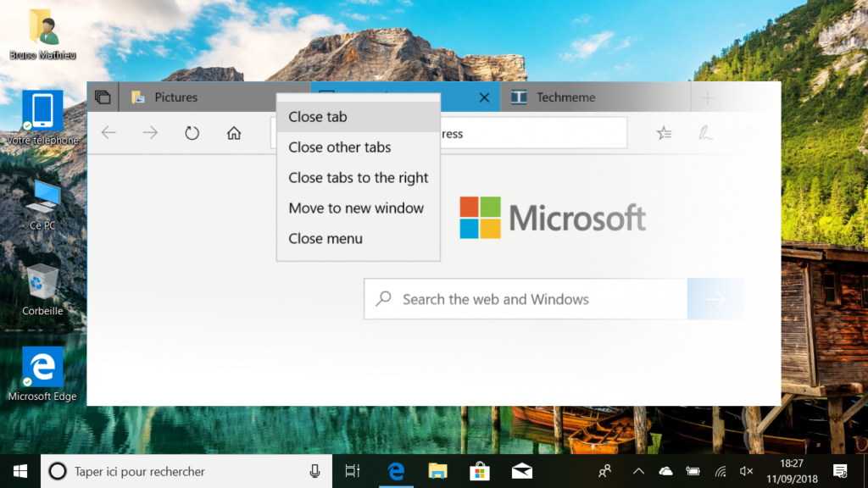Switch to the Techmeme tab
868x488 pixels.
595,97
